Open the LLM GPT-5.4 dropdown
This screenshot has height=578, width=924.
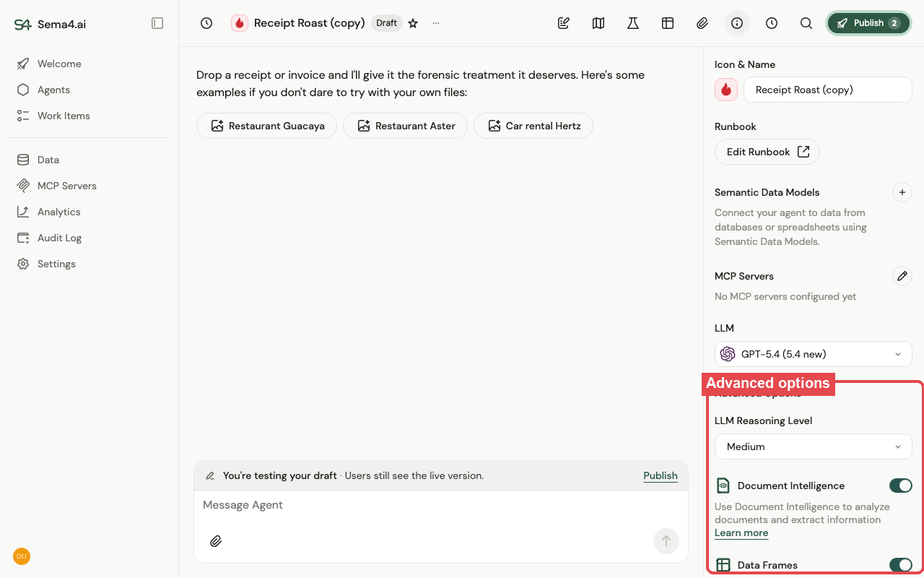(814, 354)
